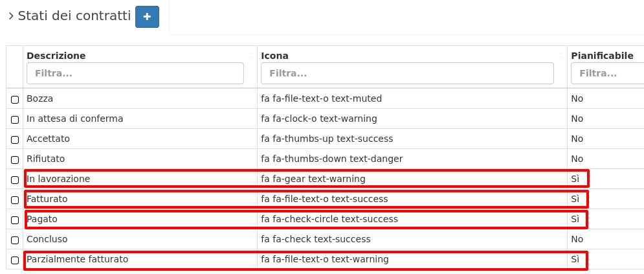644x274 pixels.
Task: Toggle the Rifiutato row checkbox
Action: pyautogui.click(x=15, y=160)
